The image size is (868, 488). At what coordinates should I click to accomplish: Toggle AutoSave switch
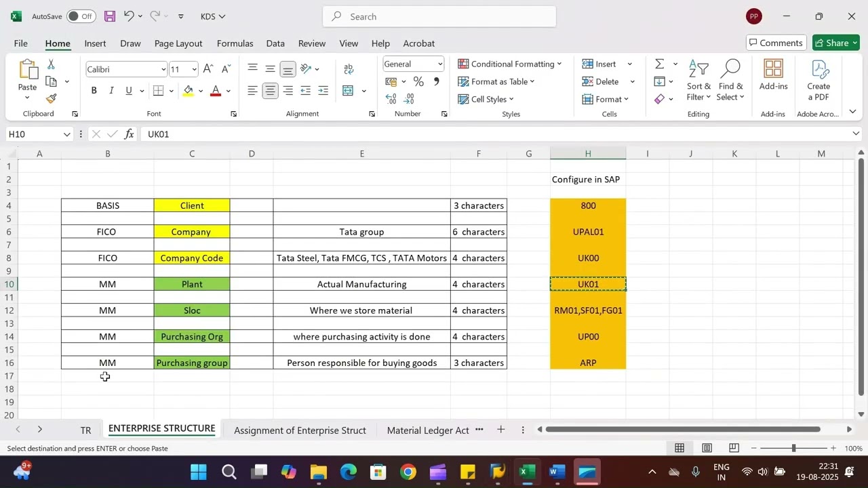pos(81,16)
